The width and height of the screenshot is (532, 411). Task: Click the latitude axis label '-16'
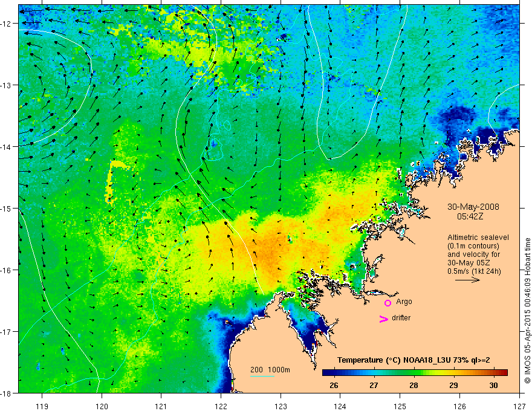point(7,270)
